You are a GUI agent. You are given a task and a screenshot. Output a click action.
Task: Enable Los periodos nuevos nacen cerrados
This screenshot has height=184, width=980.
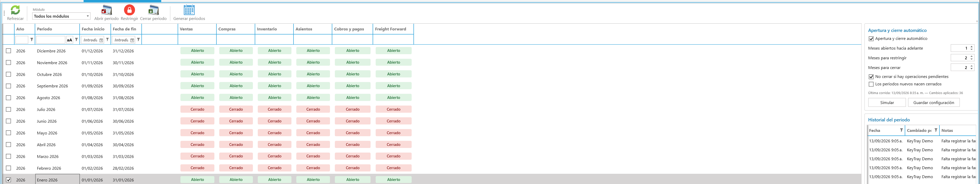[871, 84]
